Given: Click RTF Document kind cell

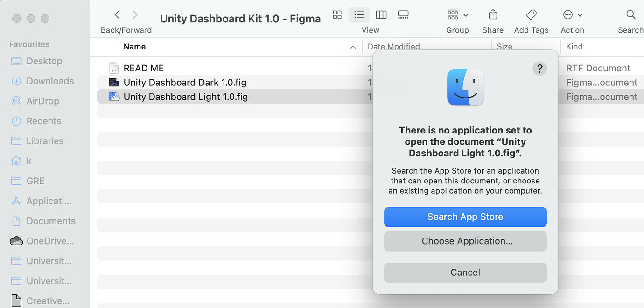Looking at the screenshot, I should click(x=598, y=68).
